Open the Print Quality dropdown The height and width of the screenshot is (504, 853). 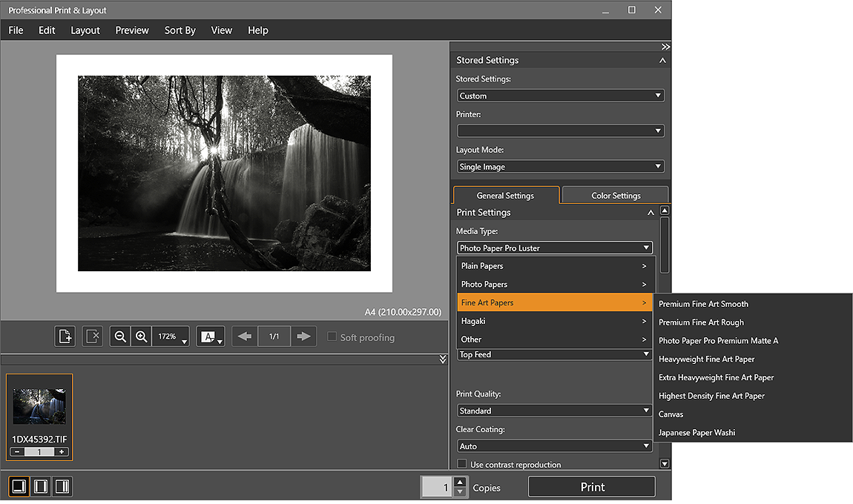click(x=554, y=411)
